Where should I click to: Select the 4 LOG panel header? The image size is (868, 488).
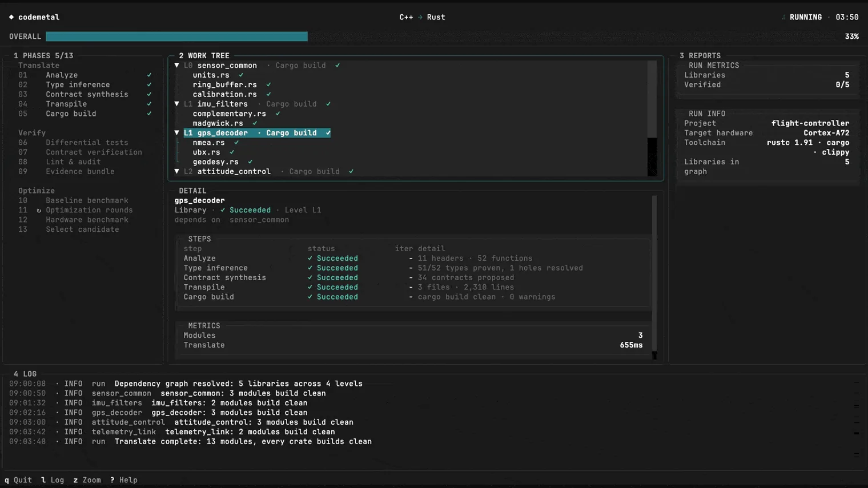pyautogui.click(x=25, y=374)
